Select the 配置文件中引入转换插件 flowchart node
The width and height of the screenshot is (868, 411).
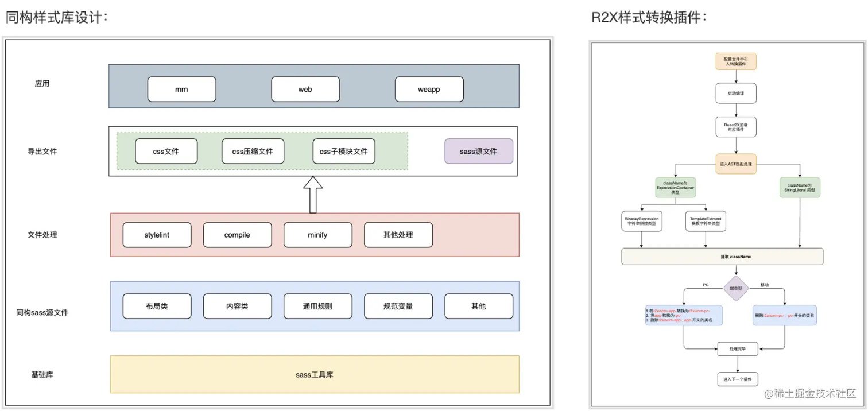[x=736, y=61]
